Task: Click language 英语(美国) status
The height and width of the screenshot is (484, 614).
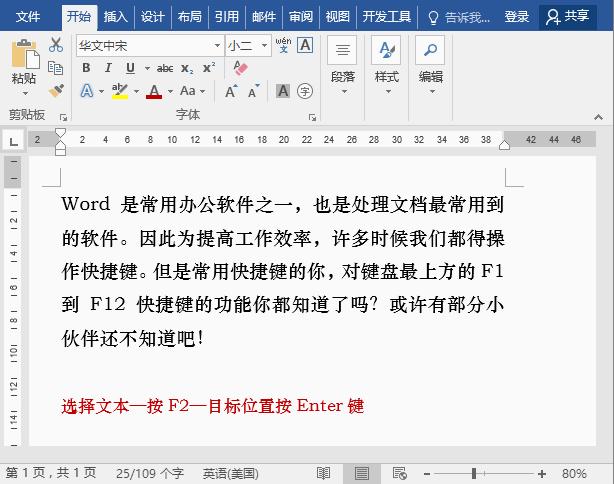Action: tap(230, 473)
